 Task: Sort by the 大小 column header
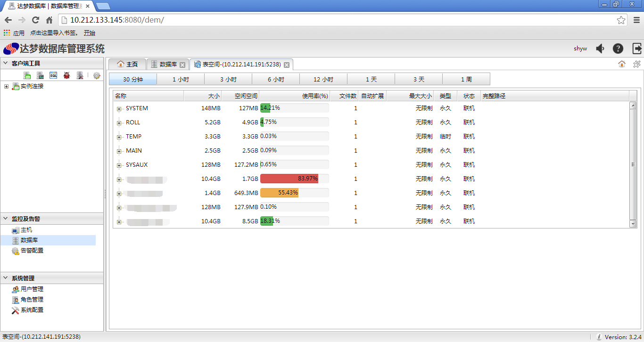[203, 96]
